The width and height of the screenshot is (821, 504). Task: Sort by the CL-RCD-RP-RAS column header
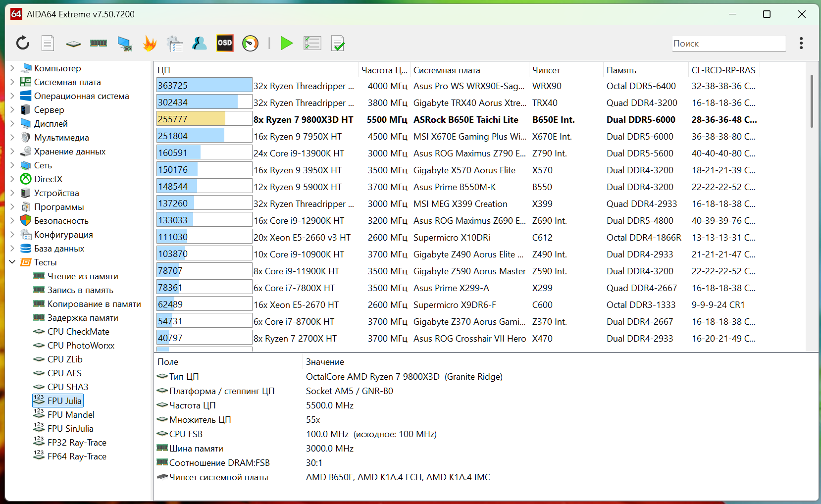pyautogui.click(x=724, y=70)
